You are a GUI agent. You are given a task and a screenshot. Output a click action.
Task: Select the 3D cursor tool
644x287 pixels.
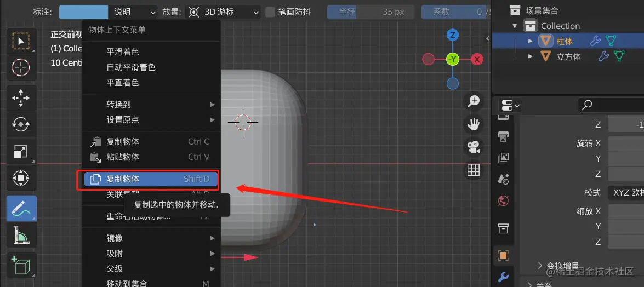click(x=21, y=66)
